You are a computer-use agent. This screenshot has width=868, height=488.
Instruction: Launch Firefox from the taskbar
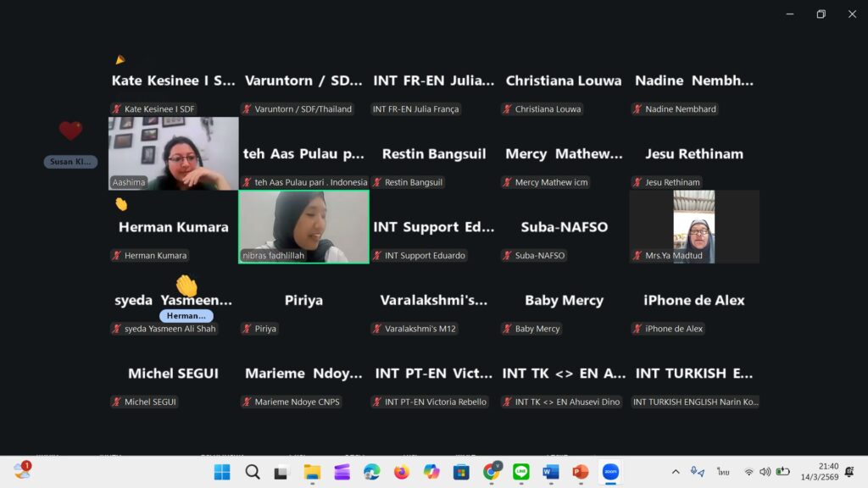[x=401, y=472]
